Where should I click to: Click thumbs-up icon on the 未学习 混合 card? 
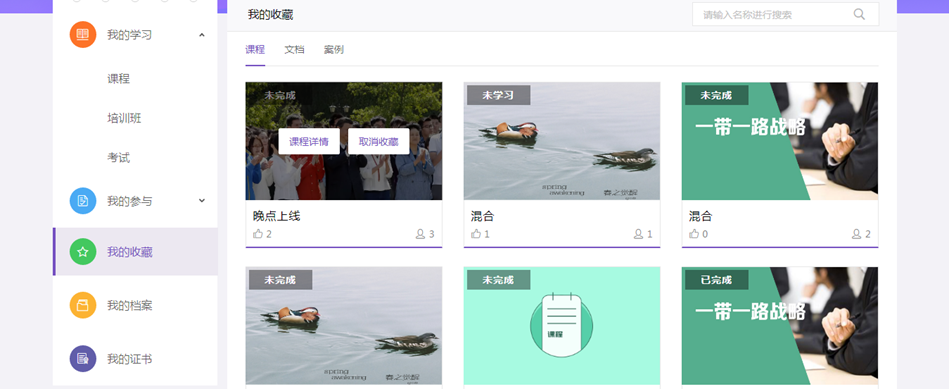(x=476, y=234)
